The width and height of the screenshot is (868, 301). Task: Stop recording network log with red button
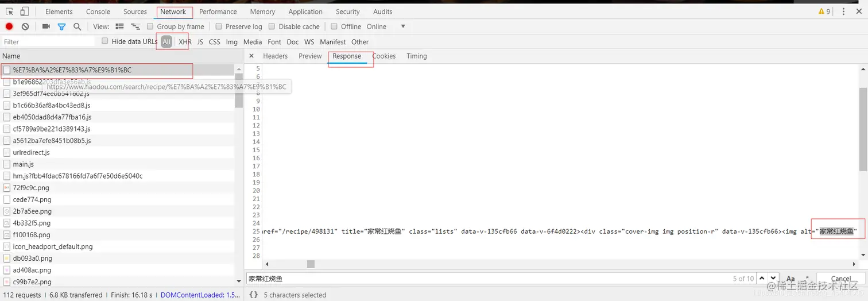coord(9,26)
